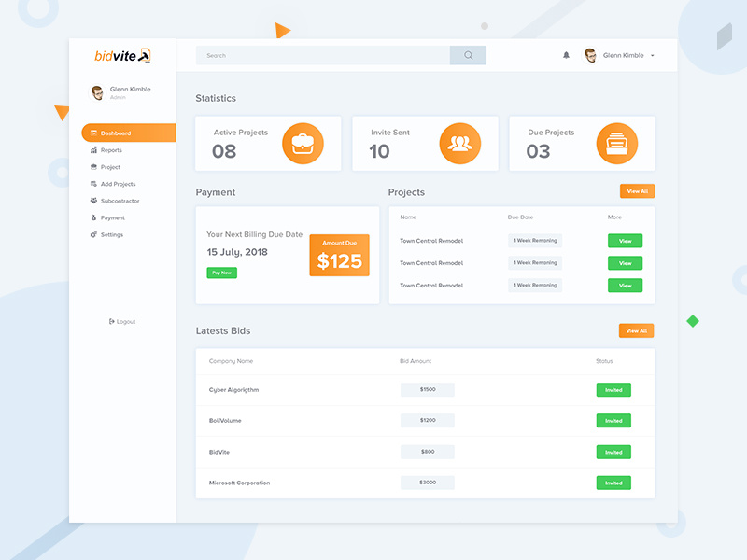Image resolution: width=747 pixels, height=560 pixels.
Task: Click Pay Now for the billing due
Action: point(221,273)
